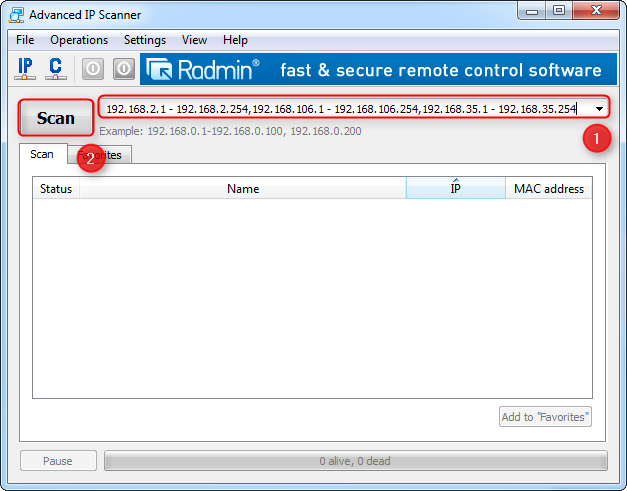Screen dimensions: 627x491
Task: Select the Scan tab
Action: tap(42, 154)
